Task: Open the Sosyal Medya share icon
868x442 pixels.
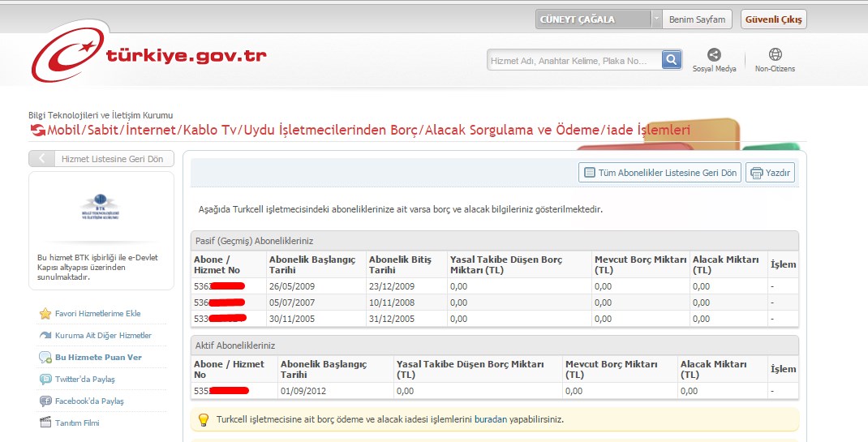Action: click(714, 55)
